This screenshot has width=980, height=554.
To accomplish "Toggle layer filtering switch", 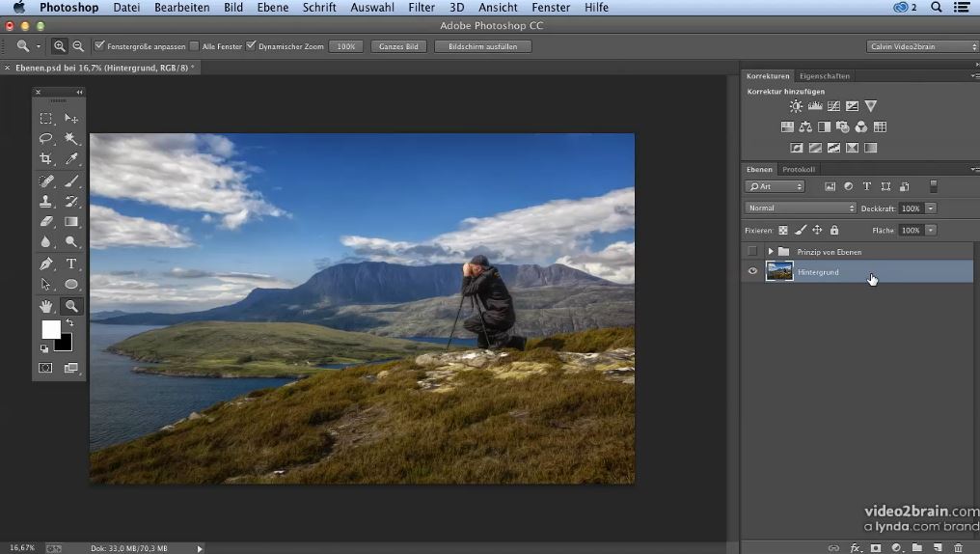I will pyautogui.click(x=933, y=186).
